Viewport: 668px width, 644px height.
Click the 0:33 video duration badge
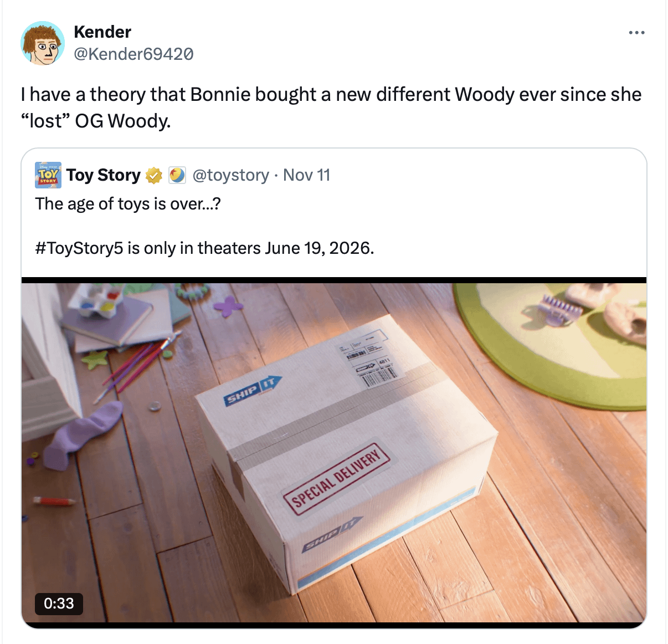(59, 603)
